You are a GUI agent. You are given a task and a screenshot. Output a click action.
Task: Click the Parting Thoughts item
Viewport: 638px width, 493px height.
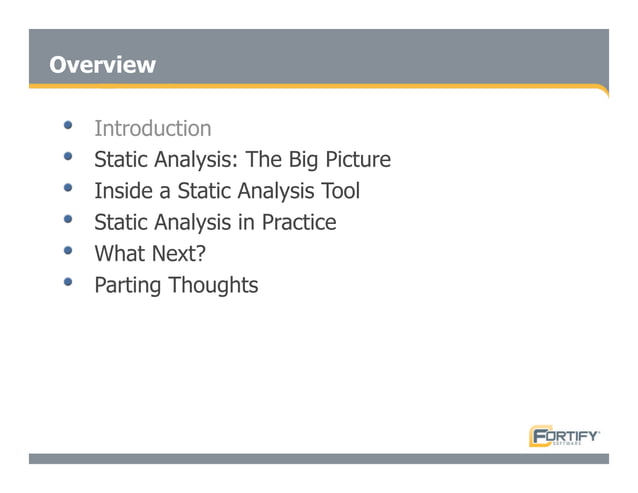coord(176,285)
